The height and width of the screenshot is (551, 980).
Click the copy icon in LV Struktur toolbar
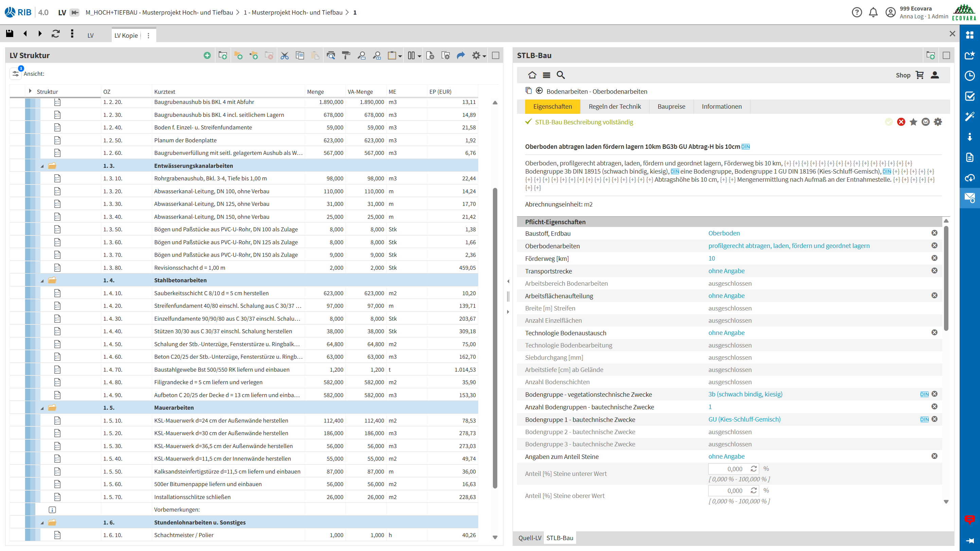(300, 56)
